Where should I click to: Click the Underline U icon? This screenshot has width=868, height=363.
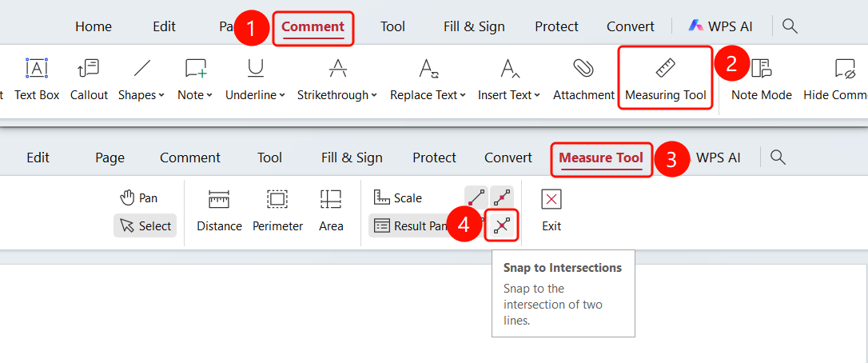pyautogui.click(x=255, y=69)
